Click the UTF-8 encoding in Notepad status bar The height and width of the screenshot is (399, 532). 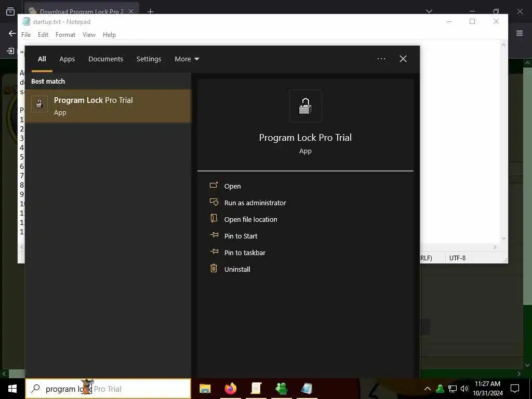[457, 258]
